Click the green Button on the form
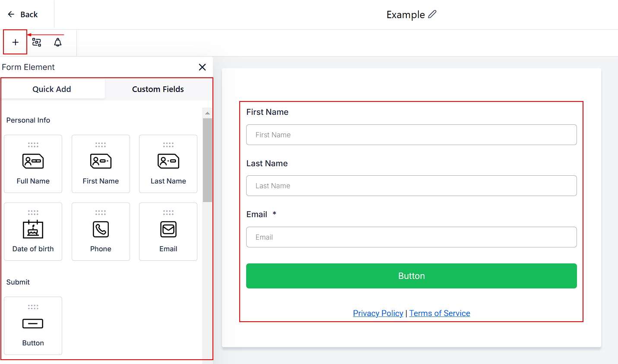Image resolution: width=618 pixels, height=364 pixels. click(x=411, y=276)
